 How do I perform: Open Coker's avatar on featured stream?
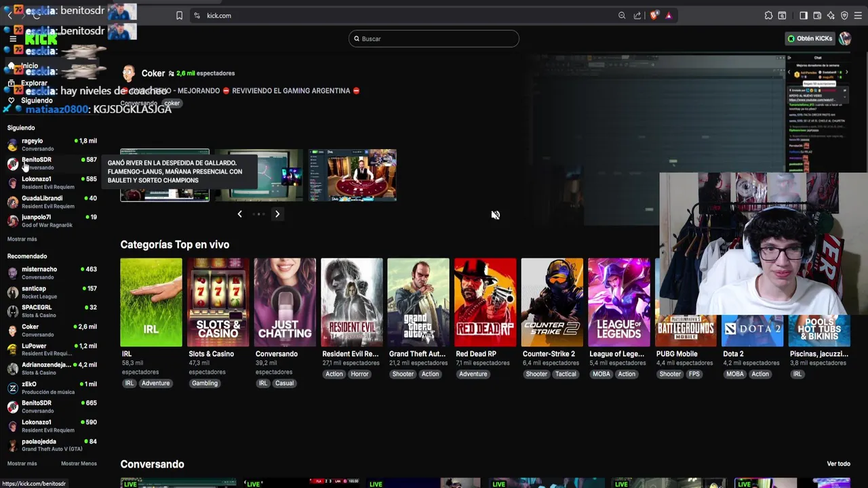point(128,73)
